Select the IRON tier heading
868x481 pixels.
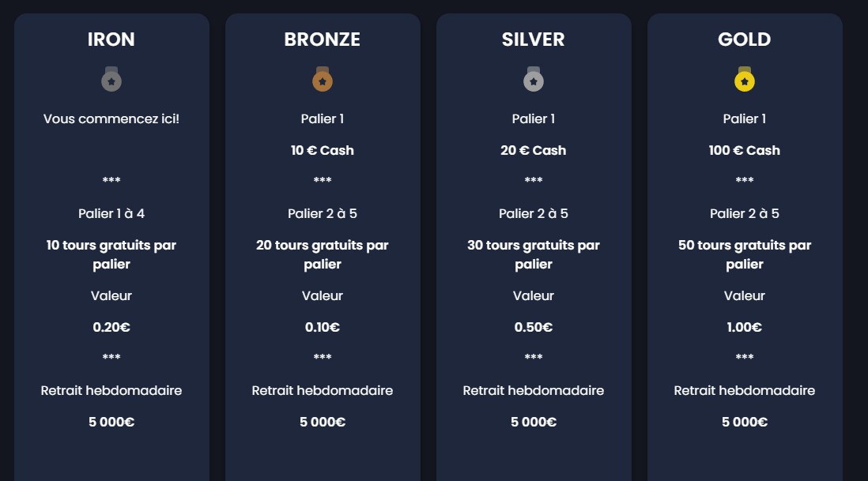pyautogui.click(x=111, y=39)
